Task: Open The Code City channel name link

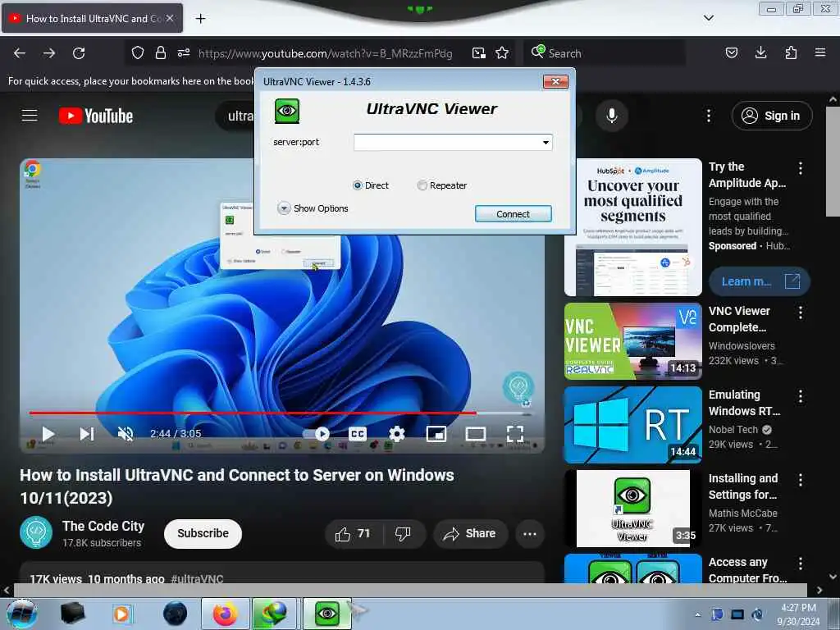Action: click(103, 526)
